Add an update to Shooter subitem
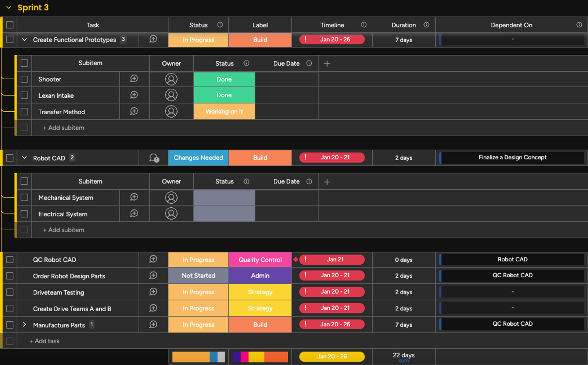Viewport: 588px width, 365px height. click(x=134, y=79)
